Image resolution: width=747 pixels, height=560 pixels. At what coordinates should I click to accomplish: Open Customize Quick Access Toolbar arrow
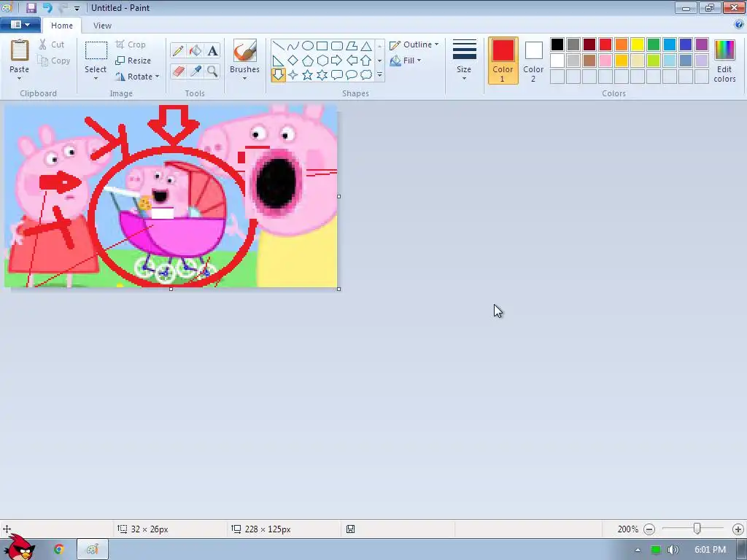click(x=77, y=8)
